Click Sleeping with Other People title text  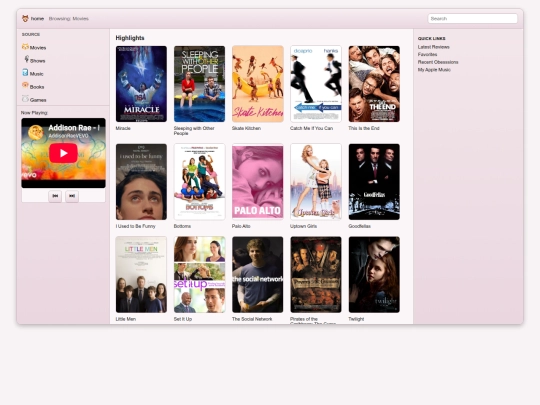coord(194,131)
